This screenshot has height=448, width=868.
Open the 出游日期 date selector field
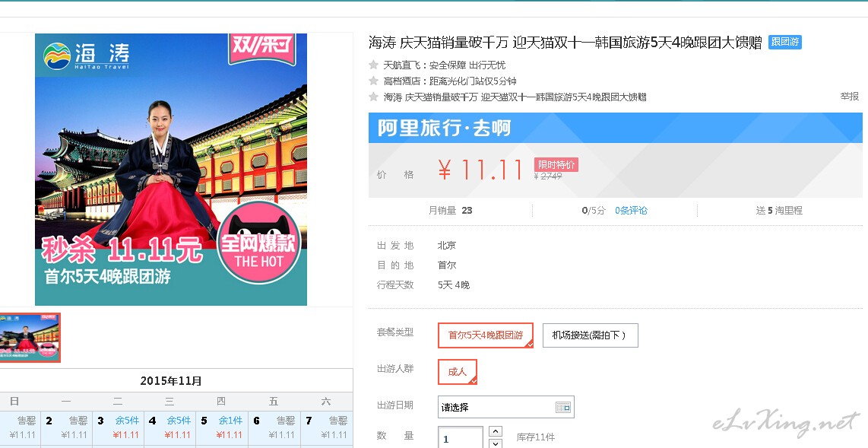pos(506,407)
